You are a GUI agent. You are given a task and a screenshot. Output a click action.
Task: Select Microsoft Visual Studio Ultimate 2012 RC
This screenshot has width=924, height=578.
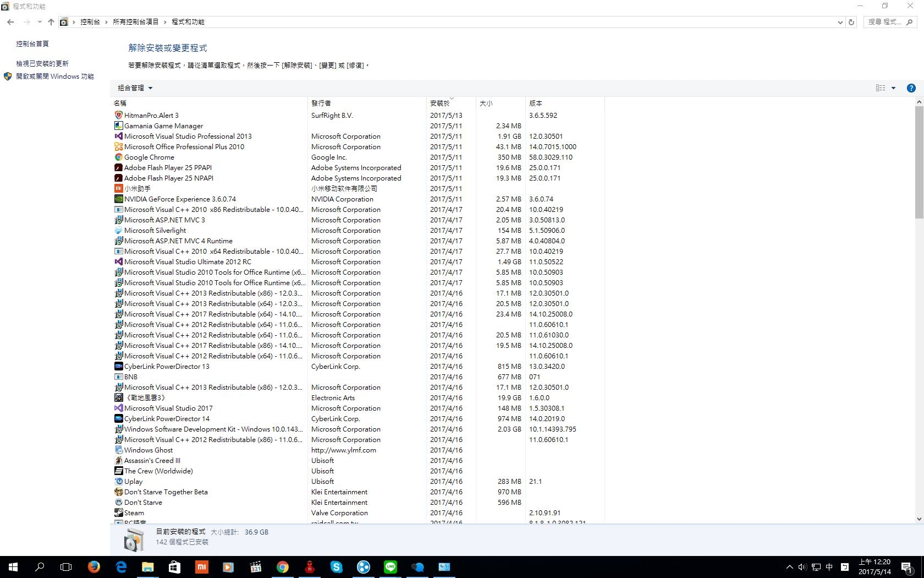(358, 261)
